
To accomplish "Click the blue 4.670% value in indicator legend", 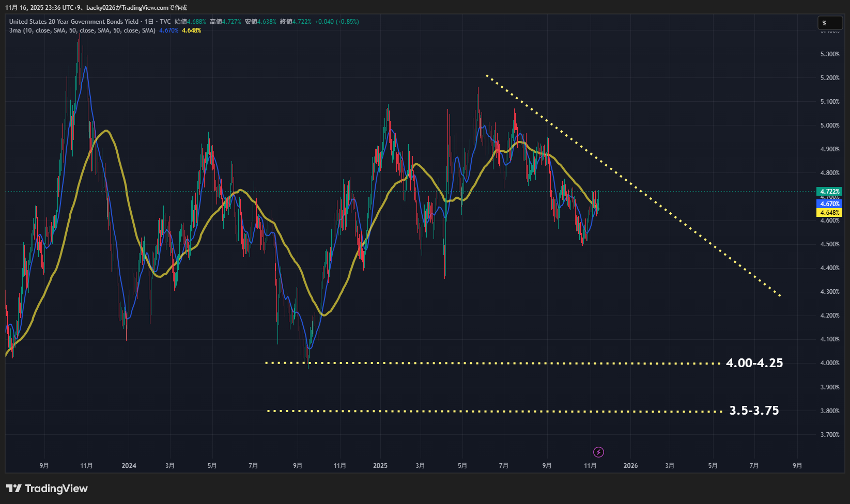I will click(168, 30).
